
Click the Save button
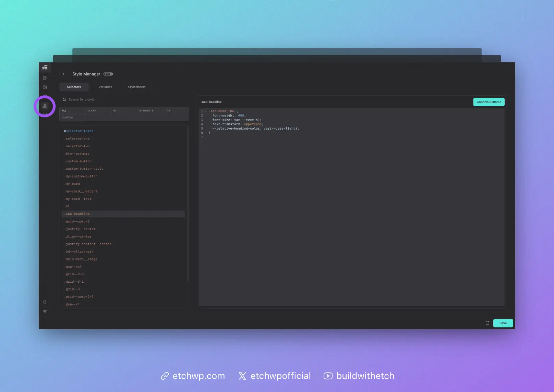click(x=503, y=323)
